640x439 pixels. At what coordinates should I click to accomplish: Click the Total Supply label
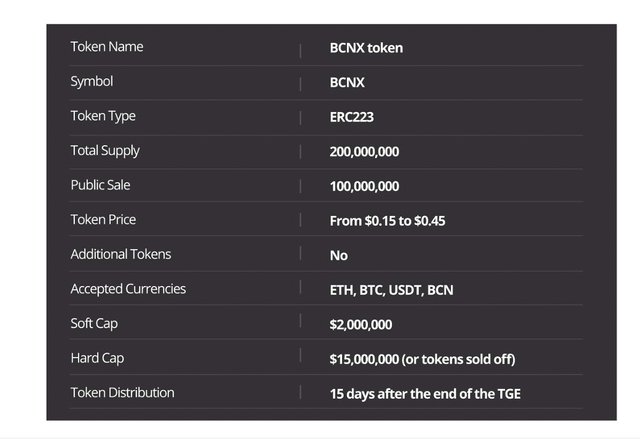(x=105, y=151)
